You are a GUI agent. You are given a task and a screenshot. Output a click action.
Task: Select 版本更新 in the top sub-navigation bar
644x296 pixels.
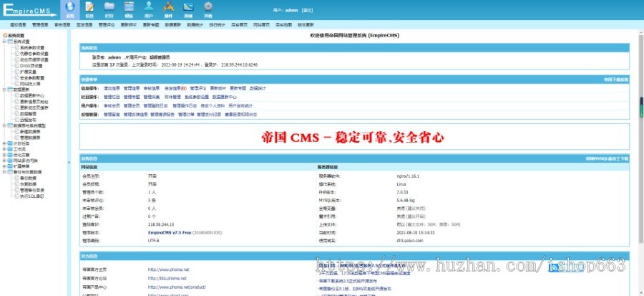tap(306, 24)
